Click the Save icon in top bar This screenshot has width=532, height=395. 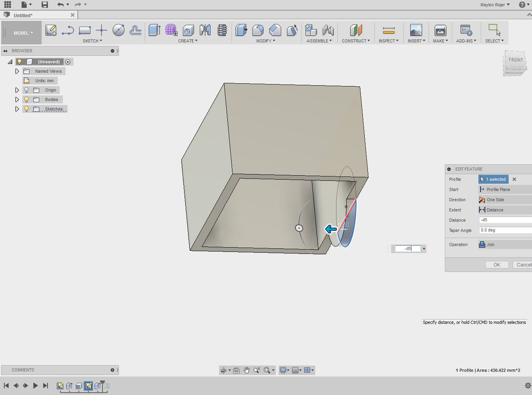[x=45, y=5]
